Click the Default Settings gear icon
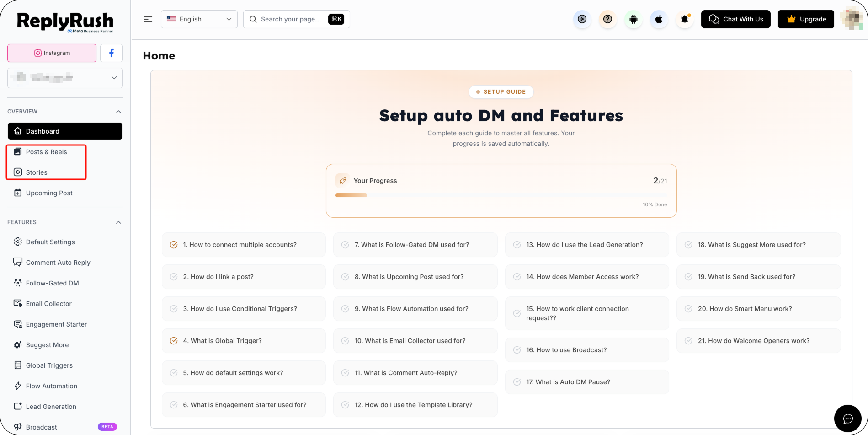Viewport: 868px width, 435px height. tap(18, 242)
